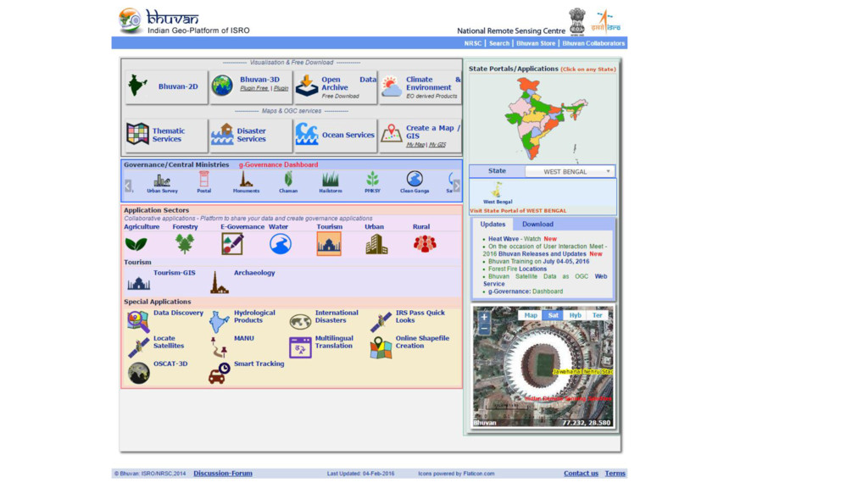Open the Create a Map / GIS
The height and width of the screenshot is (488, 868).
[x=420, y=136]
